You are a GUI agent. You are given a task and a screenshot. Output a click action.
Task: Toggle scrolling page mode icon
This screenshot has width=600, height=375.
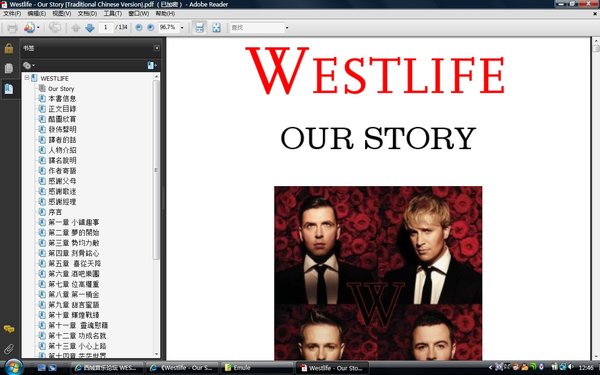pyautogui.click(x=199, y=28)
